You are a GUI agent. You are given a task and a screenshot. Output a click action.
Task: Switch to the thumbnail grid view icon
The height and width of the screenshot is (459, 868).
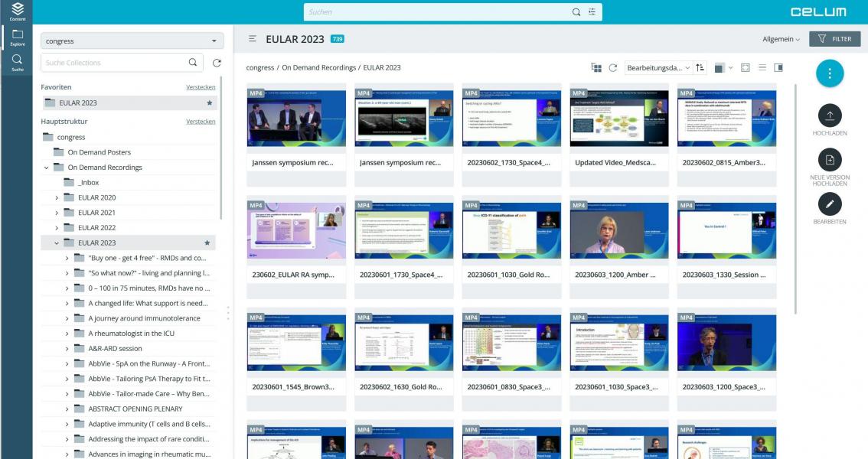pyautogui.click(x=719, y=67)
